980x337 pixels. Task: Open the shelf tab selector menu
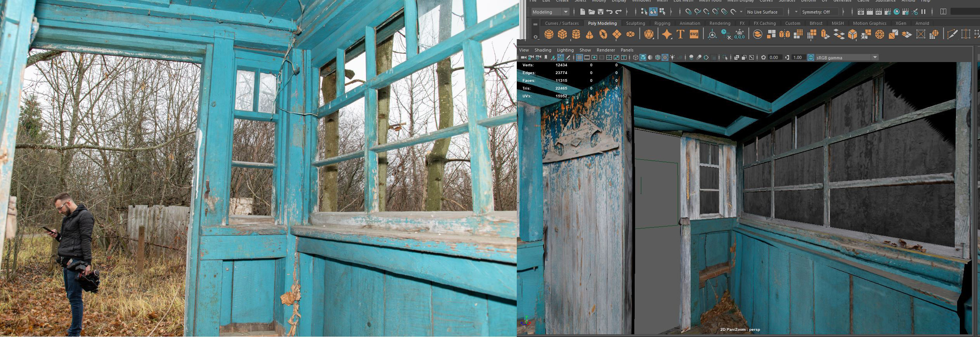point(535,24)
